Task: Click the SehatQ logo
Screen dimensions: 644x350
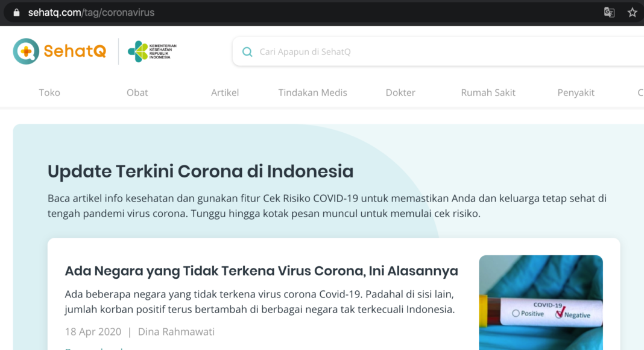Action: [60, 51]
